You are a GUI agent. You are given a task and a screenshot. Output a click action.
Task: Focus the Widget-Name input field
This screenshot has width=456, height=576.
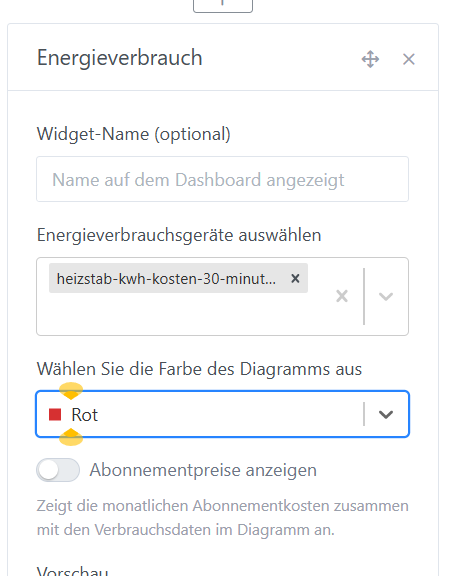click(x=222, y=179)
